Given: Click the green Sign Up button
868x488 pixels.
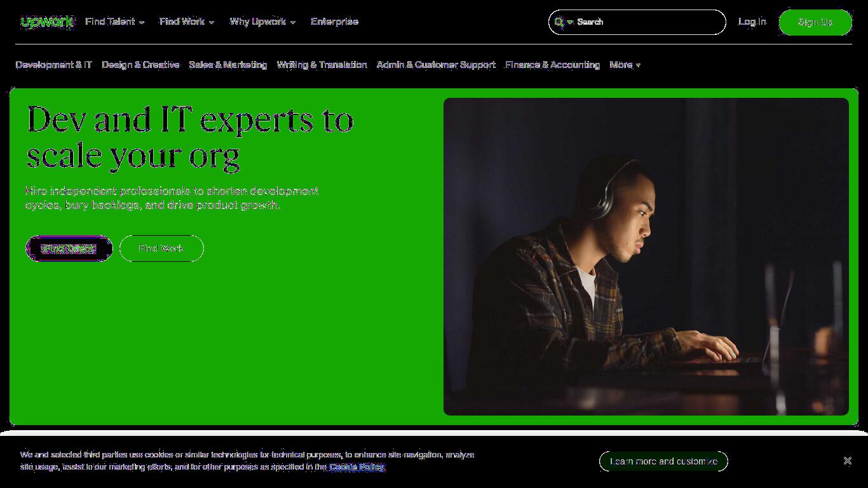Looking at the screenshot, I should (x=815, y=22).
